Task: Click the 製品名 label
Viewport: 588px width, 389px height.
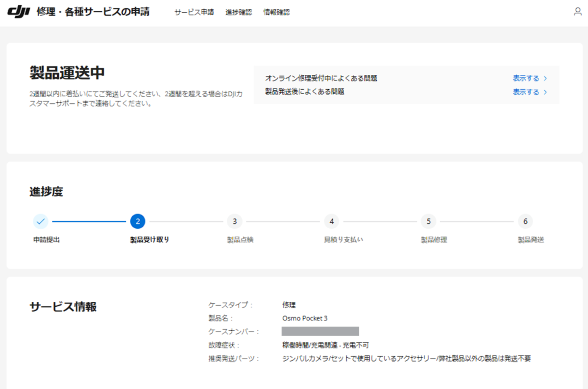Action: (221, 318)
